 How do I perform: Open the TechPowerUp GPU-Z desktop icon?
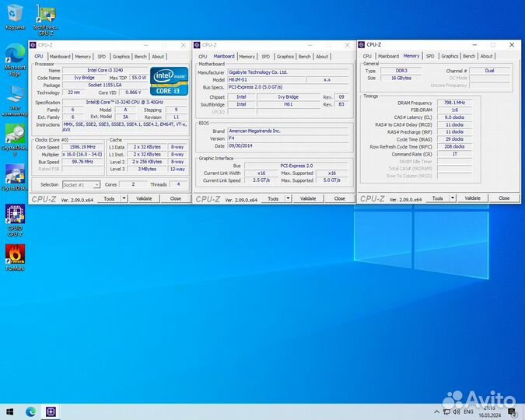[x=46, y=20]
